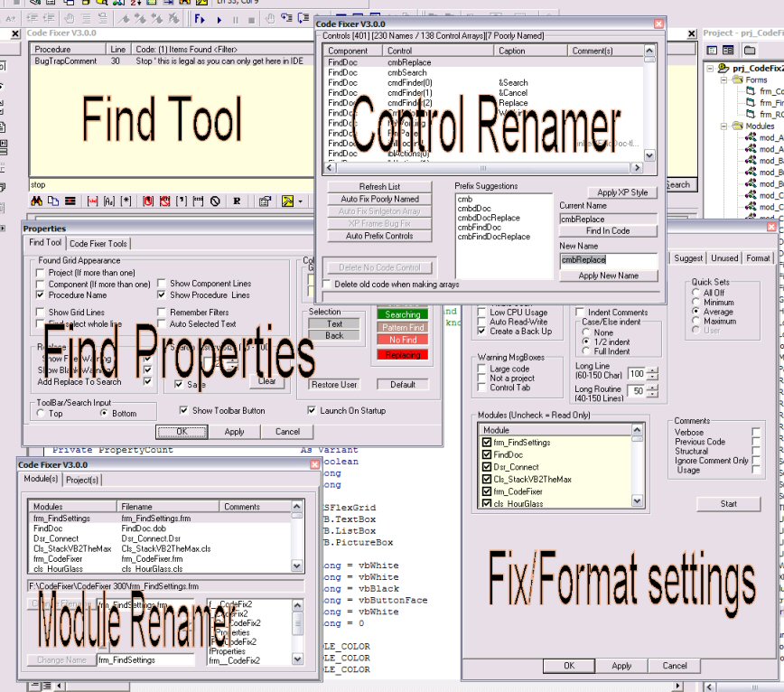Open dropdown arrow beside the hammer icon
The image size is (784, 692).
click(300, 201)
